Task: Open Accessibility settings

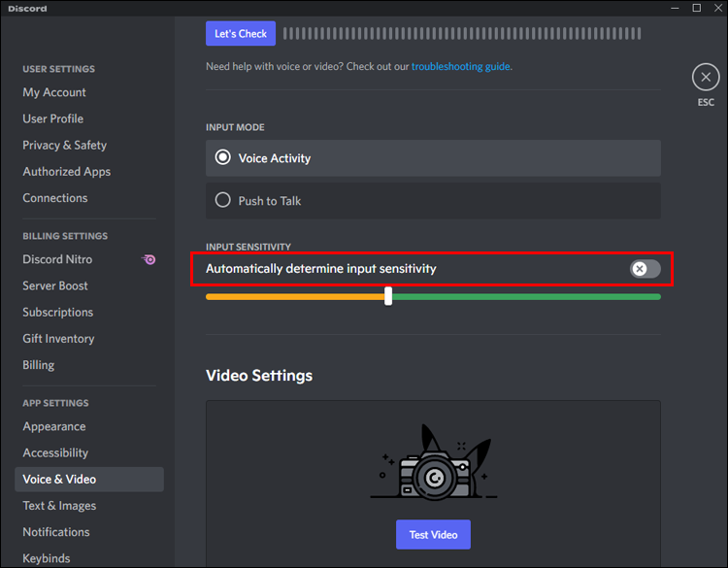Action: [55, 452]
